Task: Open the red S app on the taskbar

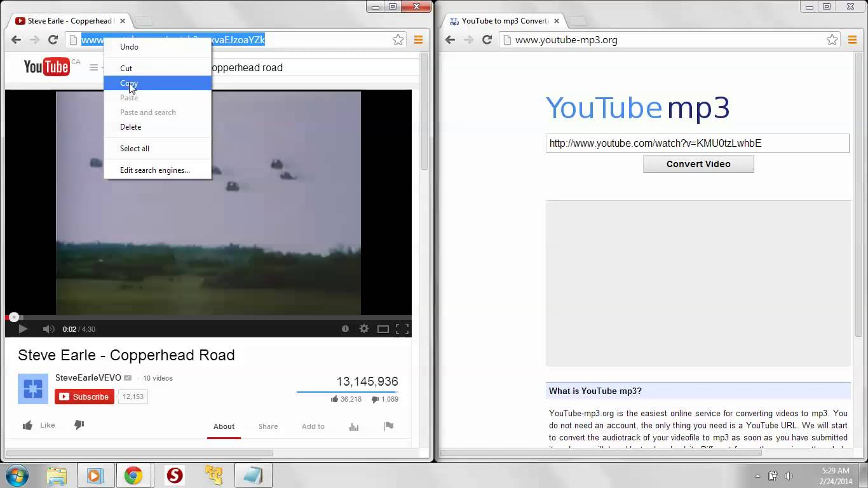Action: [174, 475]
